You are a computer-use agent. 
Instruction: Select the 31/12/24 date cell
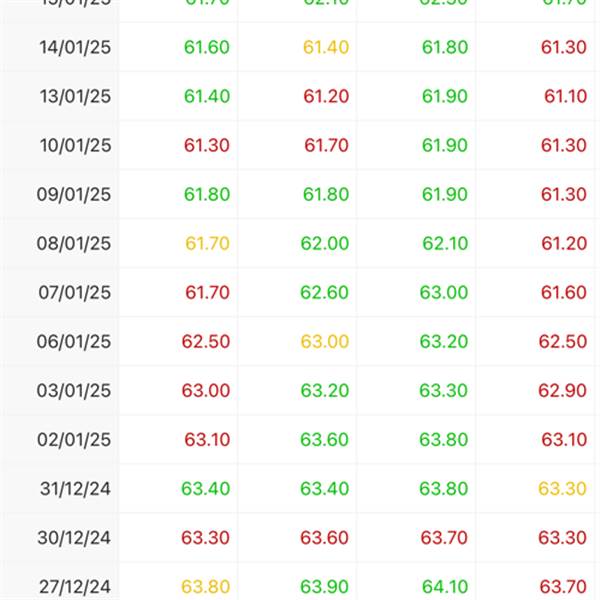point(75,489)
